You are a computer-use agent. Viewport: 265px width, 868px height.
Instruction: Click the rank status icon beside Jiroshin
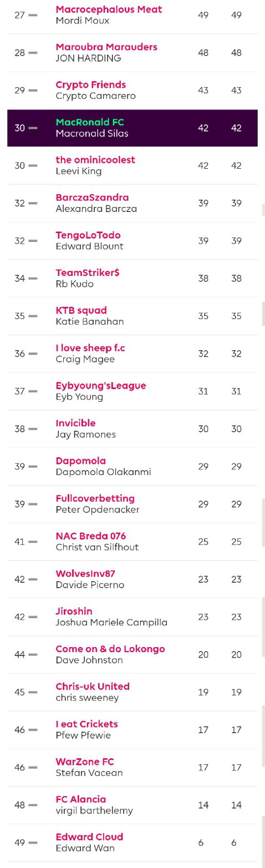coord(33,617)
